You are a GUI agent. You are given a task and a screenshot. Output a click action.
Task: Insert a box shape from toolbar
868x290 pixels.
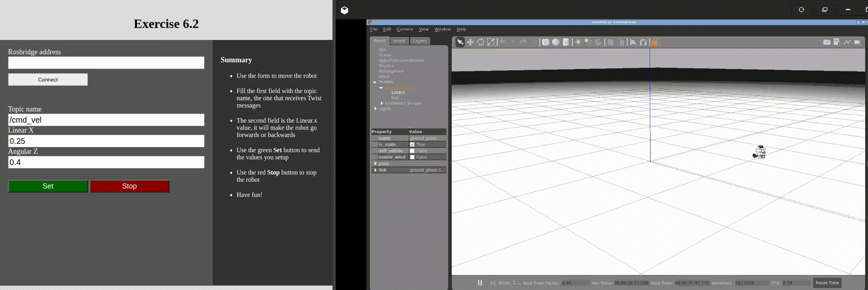[x=545, y=42]
